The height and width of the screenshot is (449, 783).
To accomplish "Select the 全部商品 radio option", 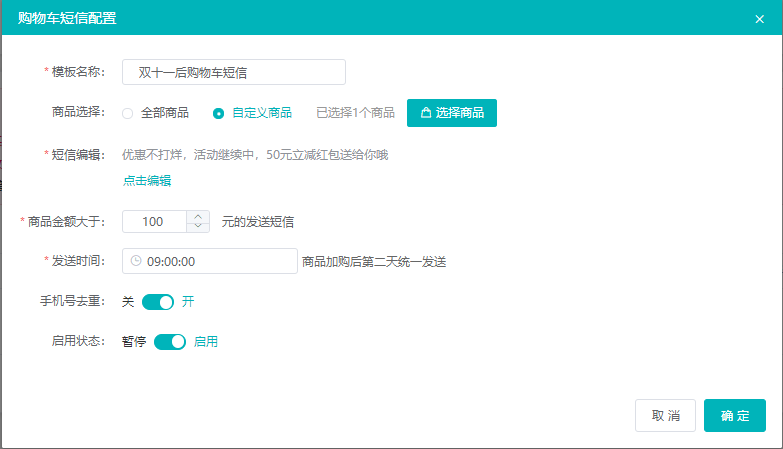I will pyautogui.click(x=128, y=113).
